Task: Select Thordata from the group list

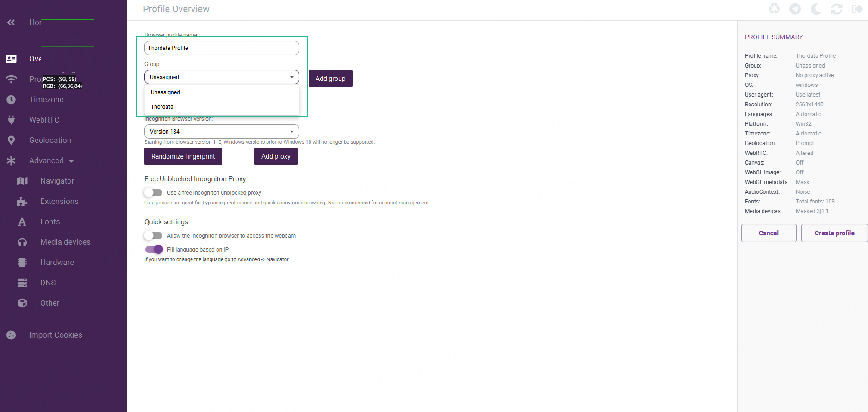Action: [162, 107]
